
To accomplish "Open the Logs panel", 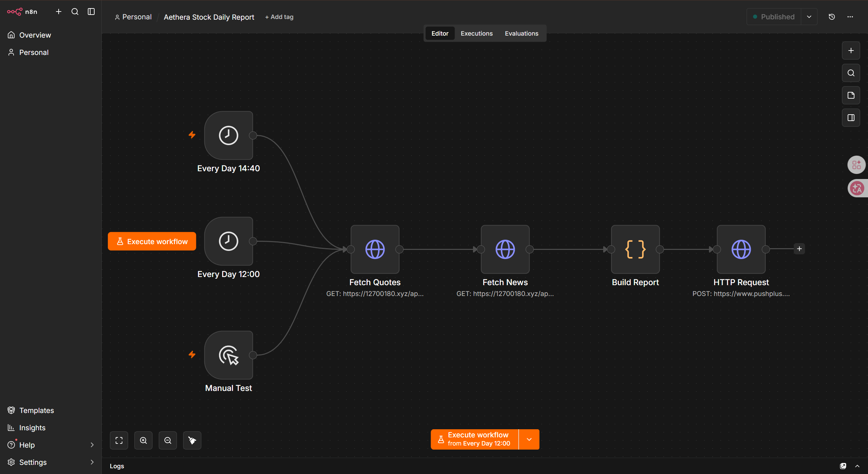I will pyautogui.click(x=117, y=466).
